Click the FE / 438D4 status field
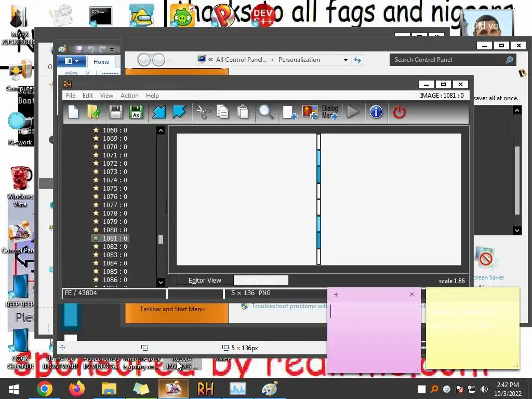This screenshot has width=532, height=399. coord(114,293)
